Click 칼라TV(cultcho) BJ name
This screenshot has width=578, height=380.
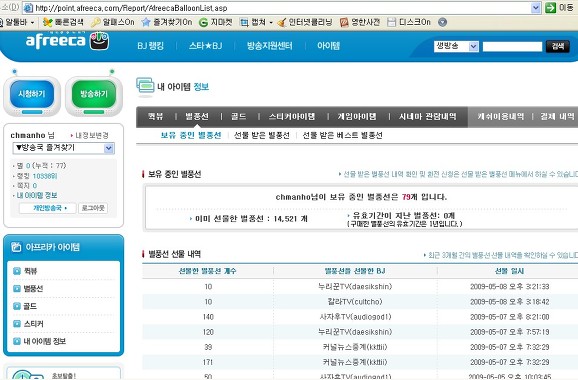[355, 301]
